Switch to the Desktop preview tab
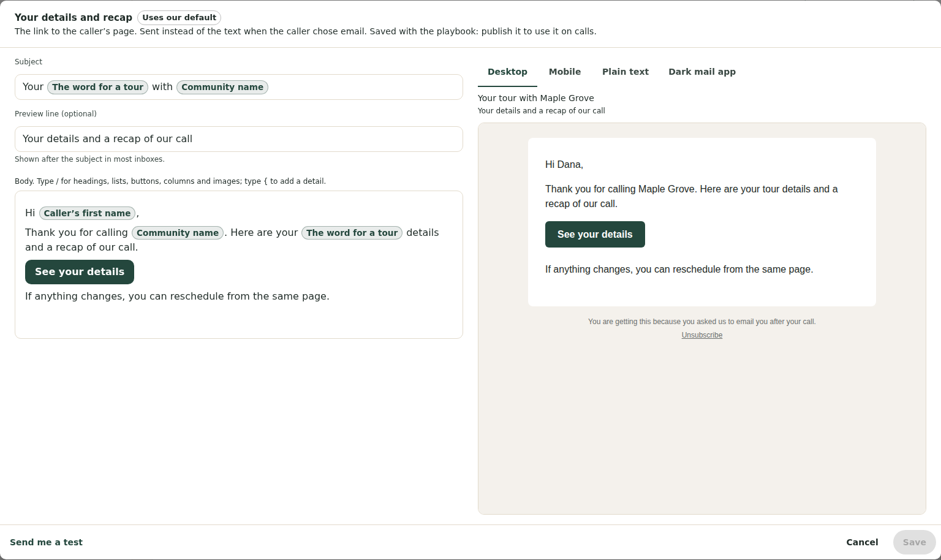 (507, 72)
